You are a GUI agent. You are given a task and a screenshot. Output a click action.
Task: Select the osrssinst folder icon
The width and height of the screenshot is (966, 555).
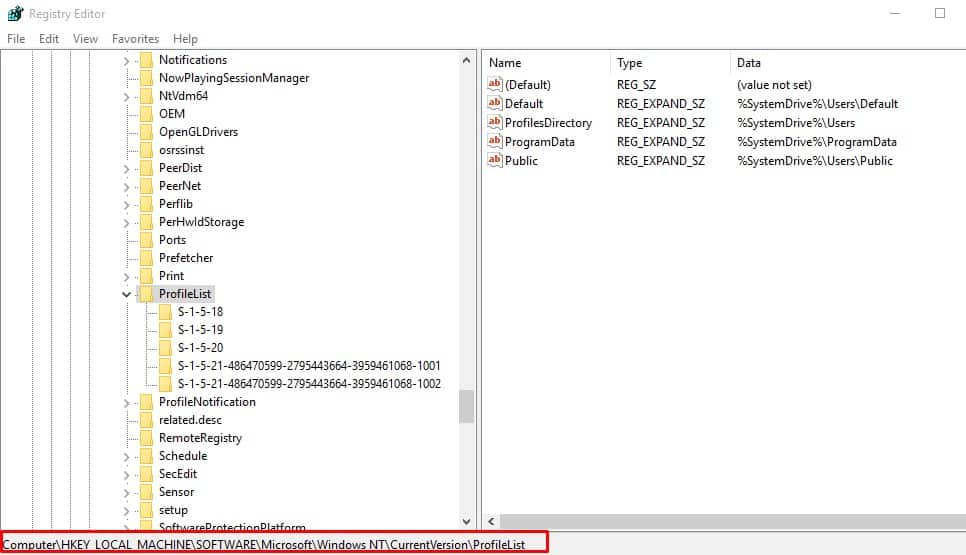(146, 150)
